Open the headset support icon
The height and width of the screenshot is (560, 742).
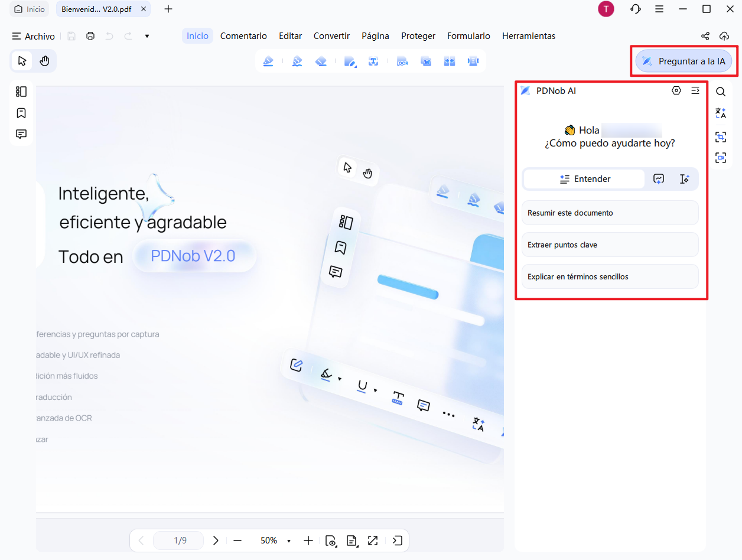click(x=636, y=9)
